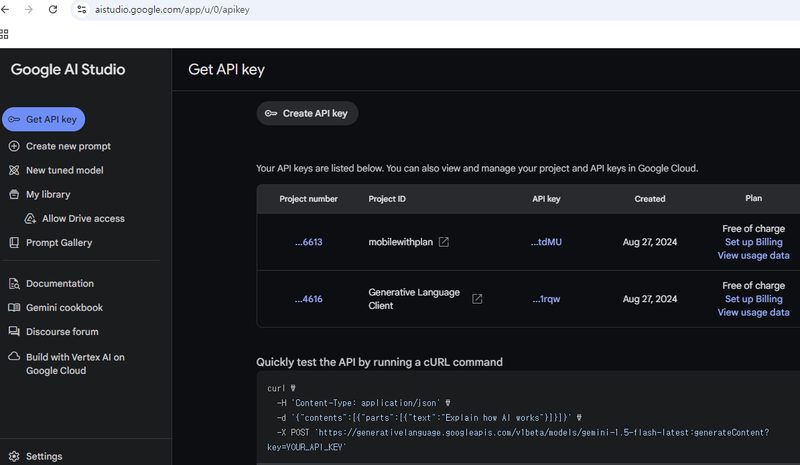This screenshot has width=800, height=465.
Task: Click the Get API key page heading
Action: [x=227, y=69]
